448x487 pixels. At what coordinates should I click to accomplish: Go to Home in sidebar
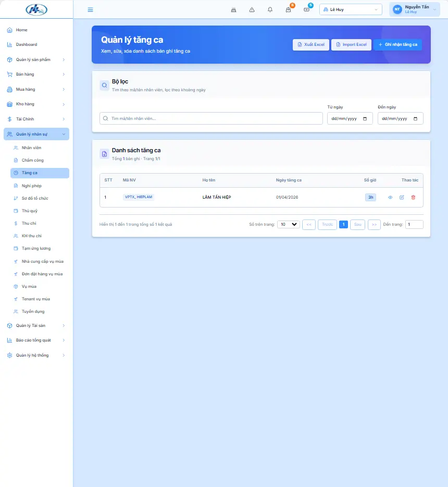pyautogui.click(x=36, y=30)
